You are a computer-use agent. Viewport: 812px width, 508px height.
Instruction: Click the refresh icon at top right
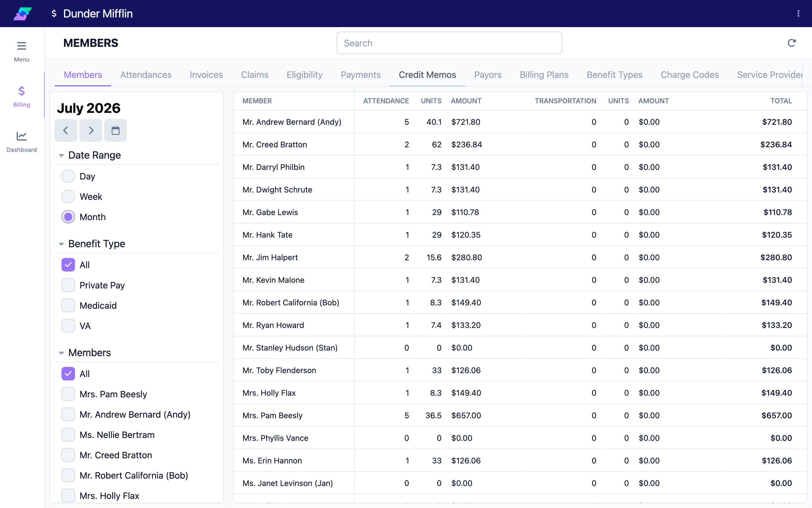(791, 43)
